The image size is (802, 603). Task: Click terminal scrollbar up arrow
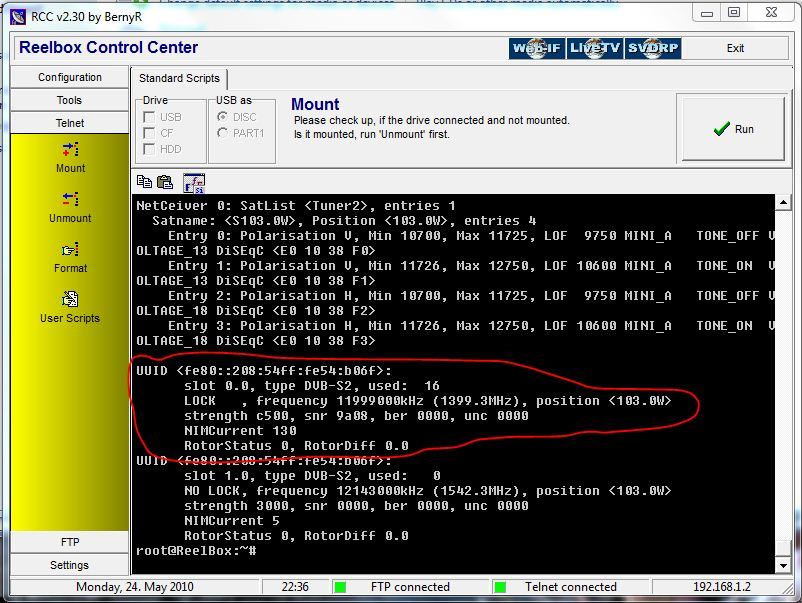[783, 203]
